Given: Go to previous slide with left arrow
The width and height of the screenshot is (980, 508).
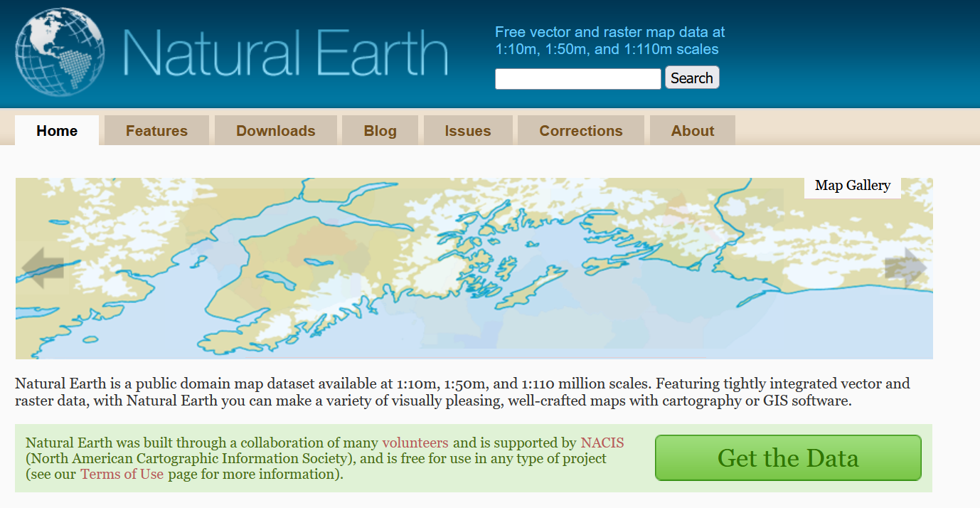Looking at the screenshot, I should point(43,268).
